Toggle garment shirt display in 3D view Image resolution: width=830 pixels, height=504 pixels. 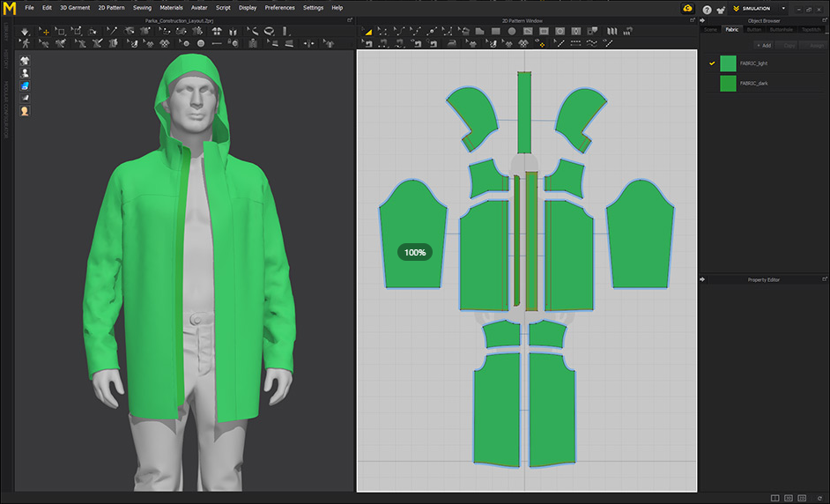point(25,60)
